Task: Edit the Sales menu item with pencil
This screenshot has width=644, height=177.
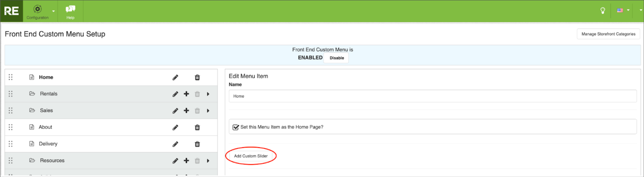Action: (x=175, y=111)
